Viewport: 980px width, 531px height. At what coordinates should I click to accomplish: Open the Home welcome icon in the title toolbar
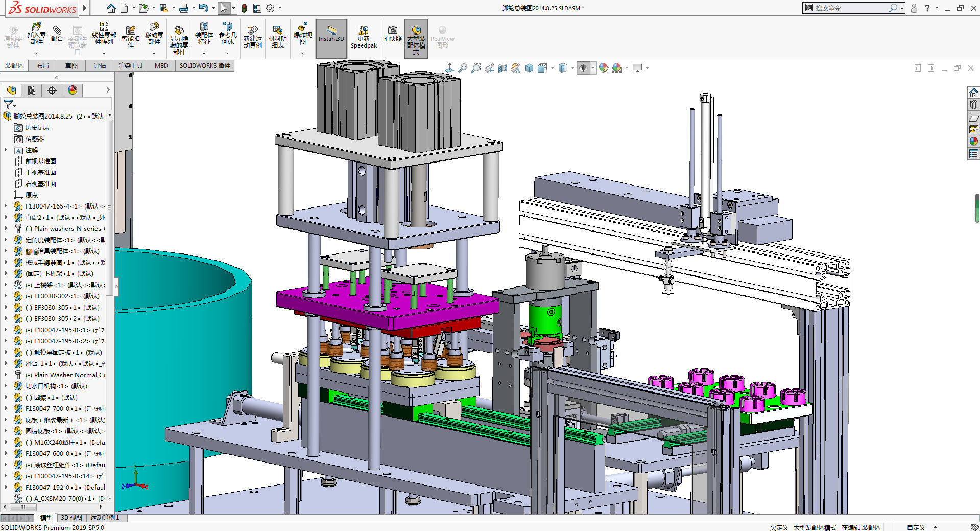tap(111, 8)
